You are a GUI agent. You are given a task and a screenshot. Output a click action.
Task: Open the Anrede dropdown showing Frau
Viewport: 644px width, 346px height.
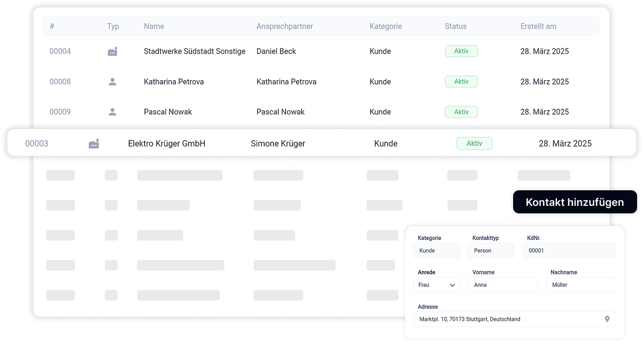(436, 285)
